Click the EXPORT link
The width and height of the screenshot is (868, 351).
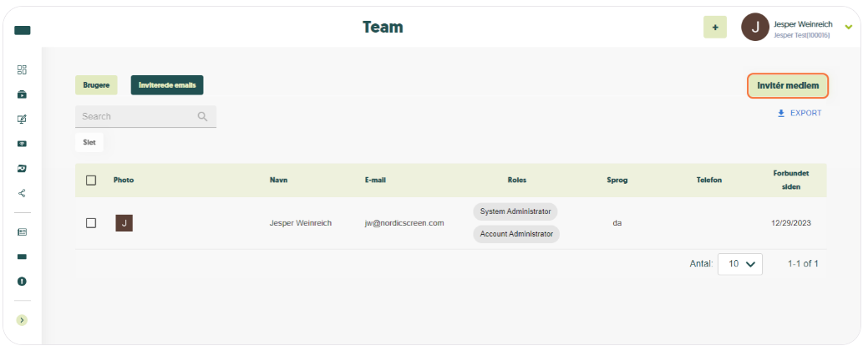[x=799, y=113]
